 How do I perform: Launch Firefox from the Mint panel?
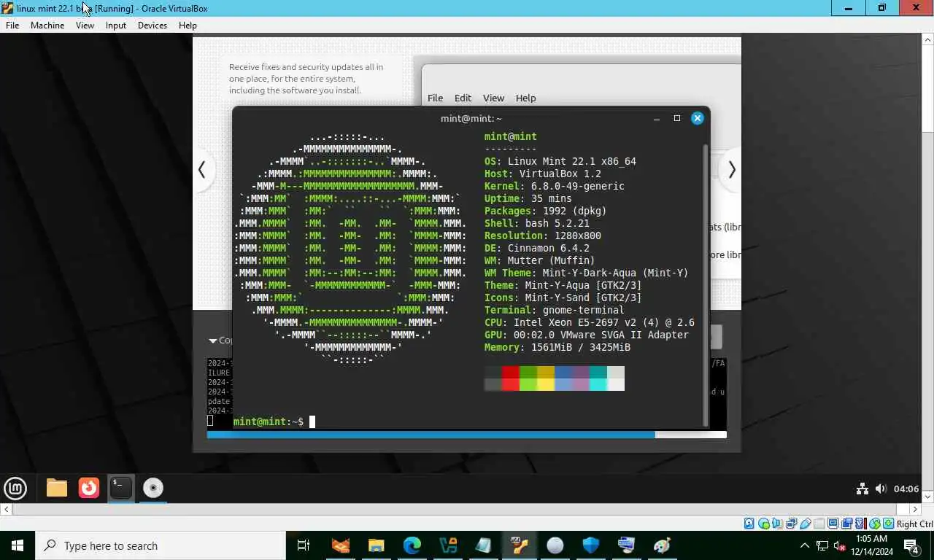[x=89, y=488]
